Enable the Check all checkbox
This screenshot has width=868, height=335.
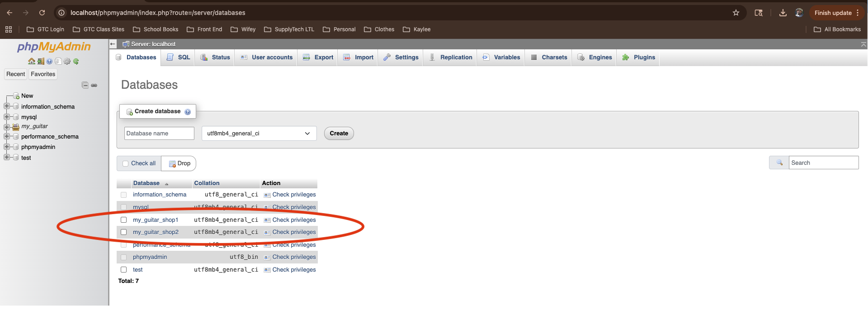pyautogui.click(x=126, y=163)
